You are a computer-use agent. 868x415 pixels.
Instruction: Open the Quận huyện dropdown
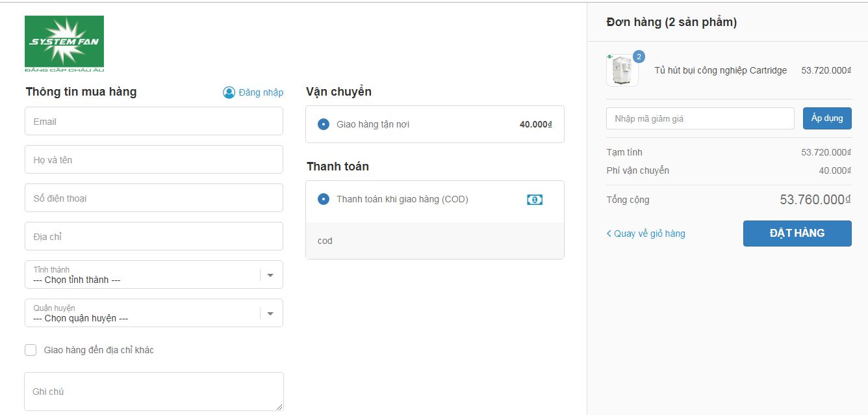pyautogui.click(x=143, y=313)
